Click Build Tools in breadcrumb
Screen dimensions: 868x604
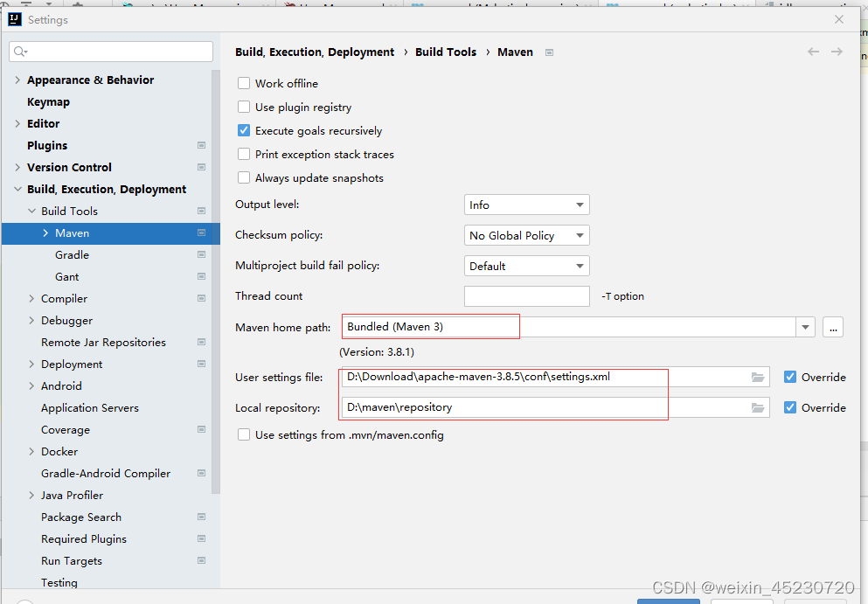(x=446, y=52)
